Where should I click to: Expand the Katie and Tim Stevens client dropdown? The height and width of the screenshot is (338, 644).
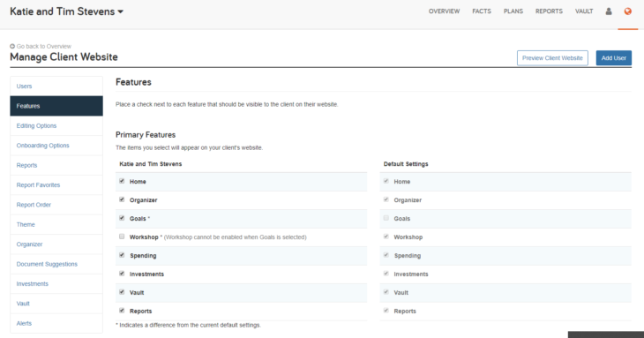(66, 11)
